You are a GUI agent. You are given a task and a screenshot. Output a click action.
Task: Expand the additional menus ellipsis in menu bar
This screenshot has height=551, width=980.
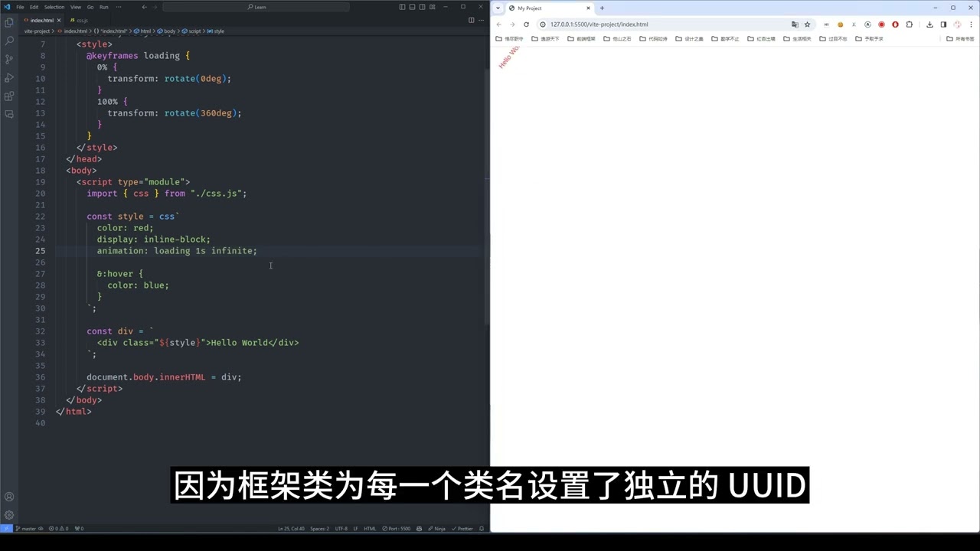[x=118, y=7]
